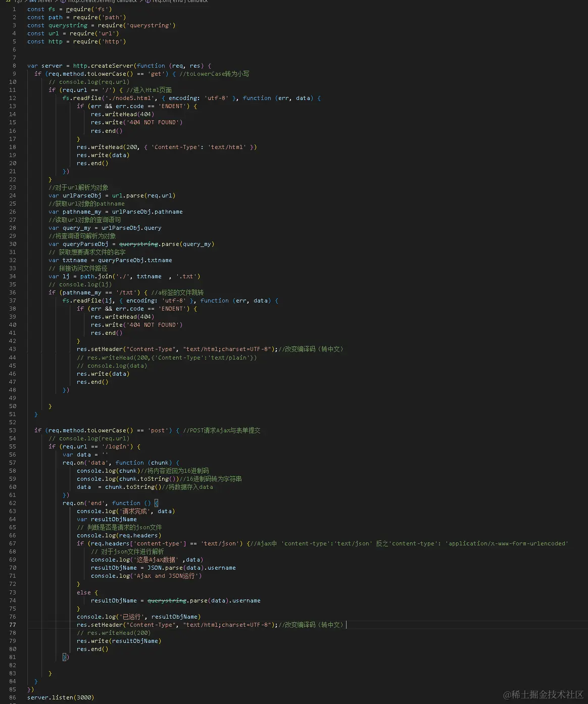Image resolution: width=588 pixels, height=704 pixels.
Task: Click the "console.log(req.headers)" line
Action: [x=119, y=535]
